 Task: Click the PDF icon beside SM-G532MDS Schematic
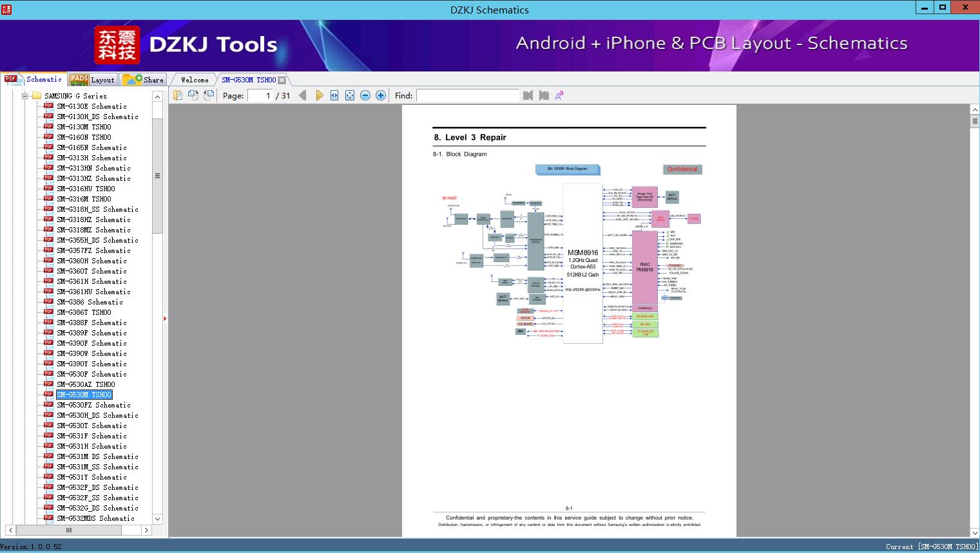pyautogui.click(x=48, y=518)
